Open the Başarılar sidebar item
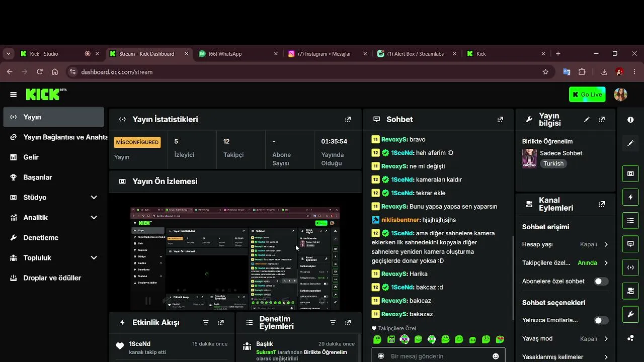 (x=53, y=177)
